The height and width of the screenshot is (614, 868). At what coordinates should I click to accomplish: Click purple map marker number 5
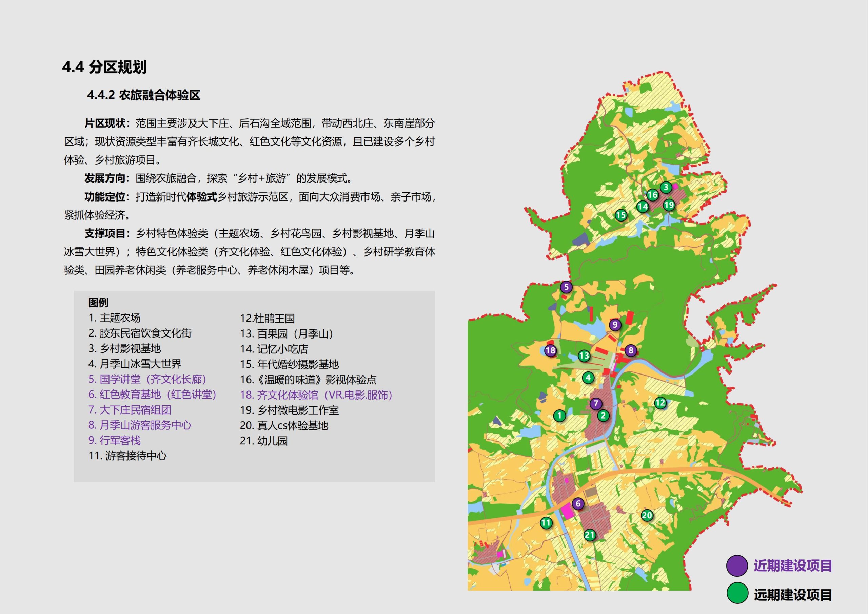(x=566, y=288)
